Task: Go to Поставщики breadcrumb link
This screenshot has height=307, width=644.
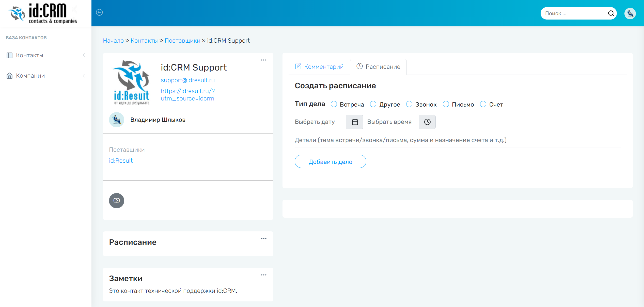Action: point(182,41)
